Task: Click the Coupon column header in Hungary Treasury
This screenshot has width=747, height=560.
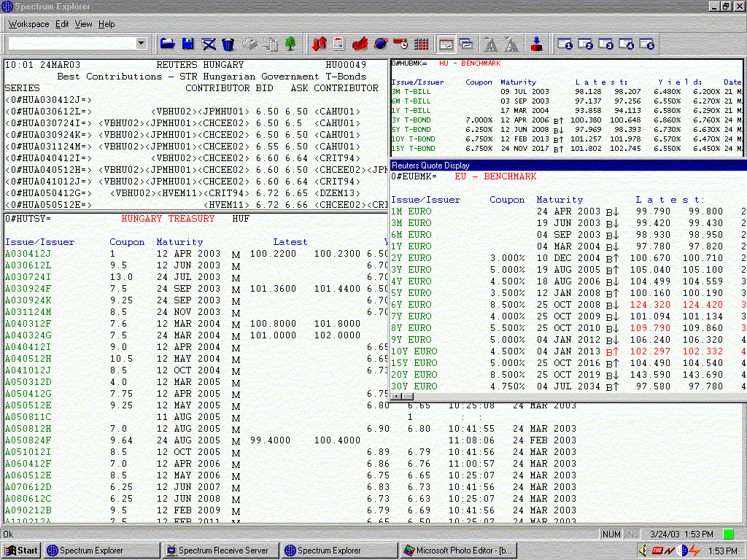Action: (127, 242)
